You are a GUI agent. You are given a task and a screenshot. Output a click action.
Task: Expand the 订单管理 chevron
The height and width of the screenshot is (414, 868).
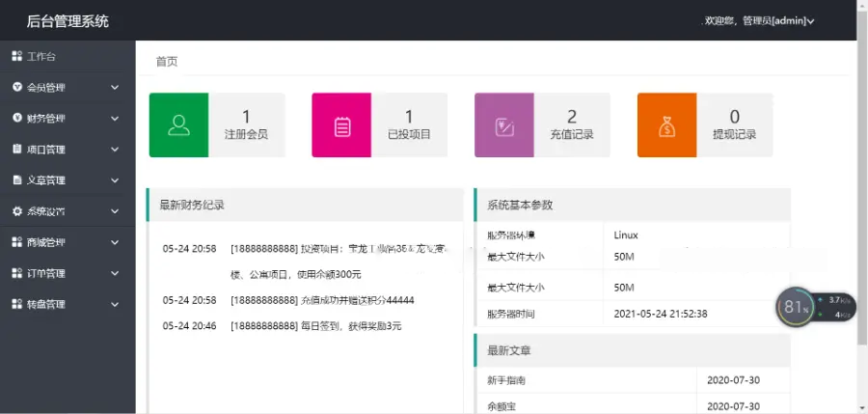point(115,273)
